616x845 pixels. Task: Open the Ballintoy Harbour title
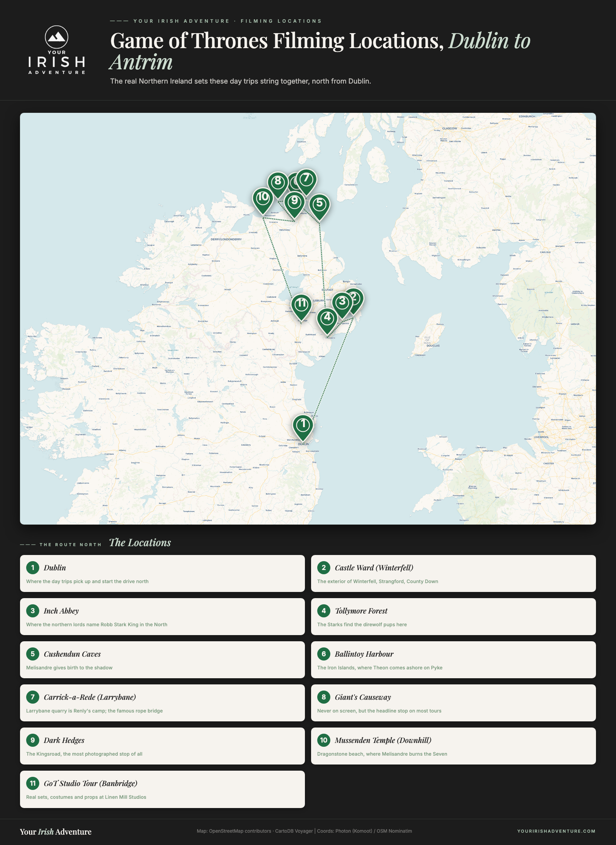[x=364, y=654]
